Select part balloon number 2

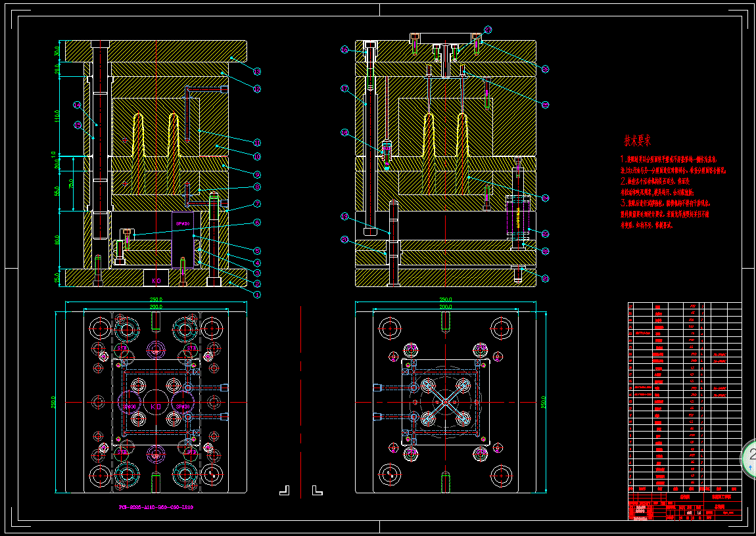[257, 284]
